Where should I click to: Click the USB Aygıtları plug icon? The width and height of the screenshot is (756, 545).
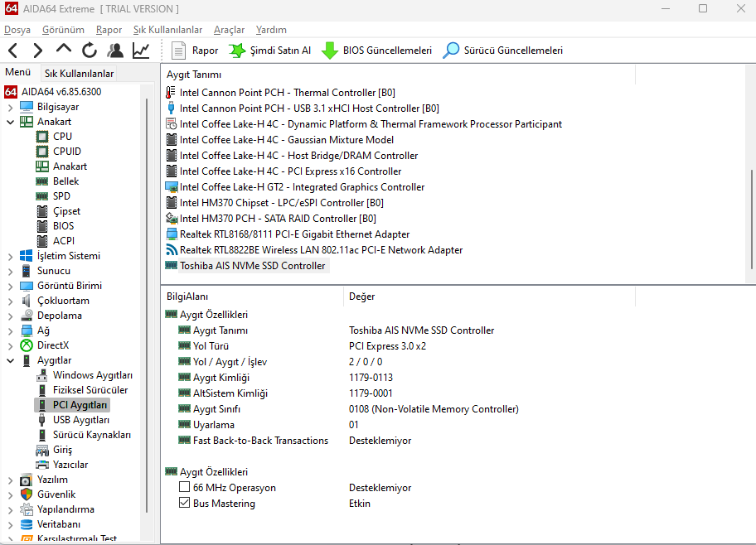click(42, 420)
